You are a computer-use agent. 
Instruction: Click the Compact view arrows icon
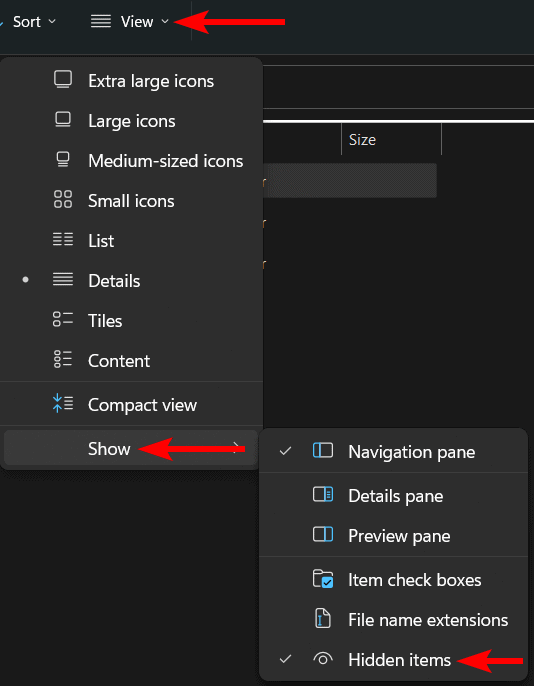(63, 404)
